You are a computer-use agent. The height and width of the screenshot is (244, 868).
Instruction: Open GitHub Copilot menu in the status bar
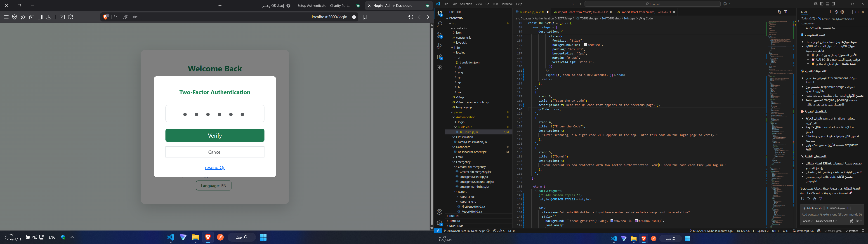pos(819,231)
